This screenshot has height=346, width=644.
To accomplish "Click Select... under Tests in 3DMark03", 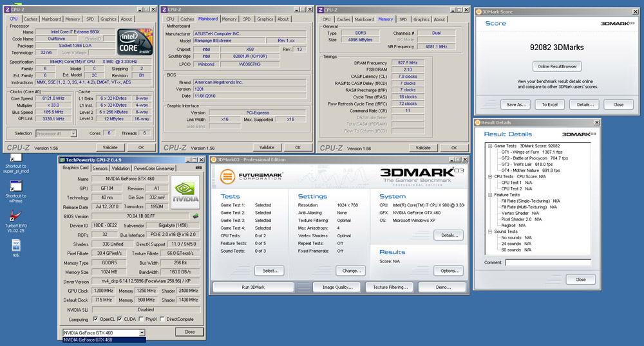I will [x=269, y=271].
